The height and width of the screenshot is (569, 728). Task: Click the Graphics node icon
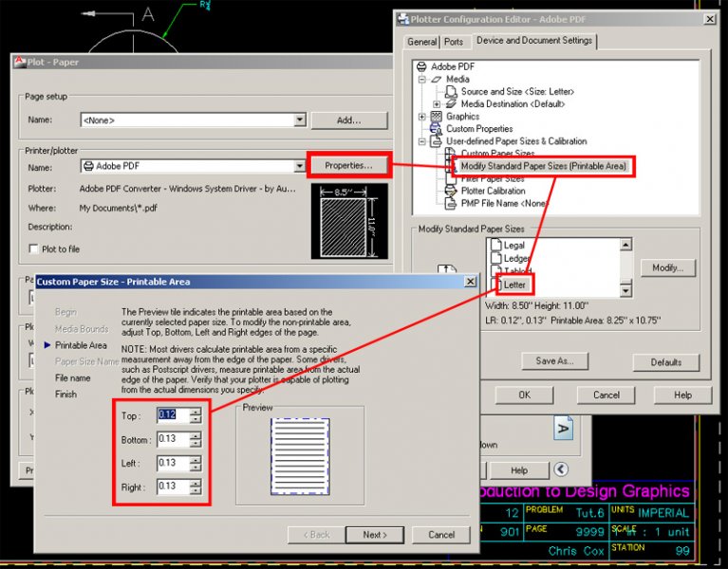point(436,116)
